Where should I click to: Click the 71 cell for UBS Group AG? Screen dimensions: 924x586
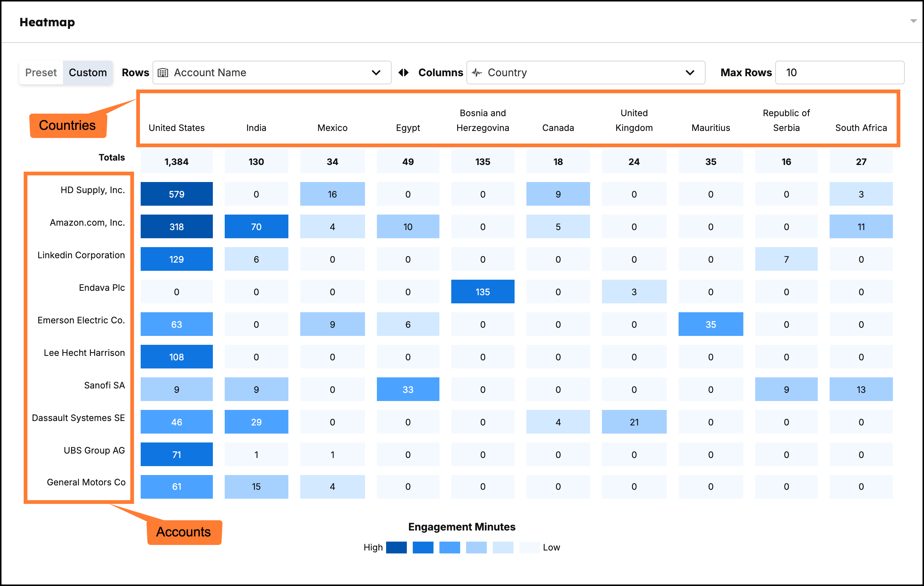[x=177, y=455]
